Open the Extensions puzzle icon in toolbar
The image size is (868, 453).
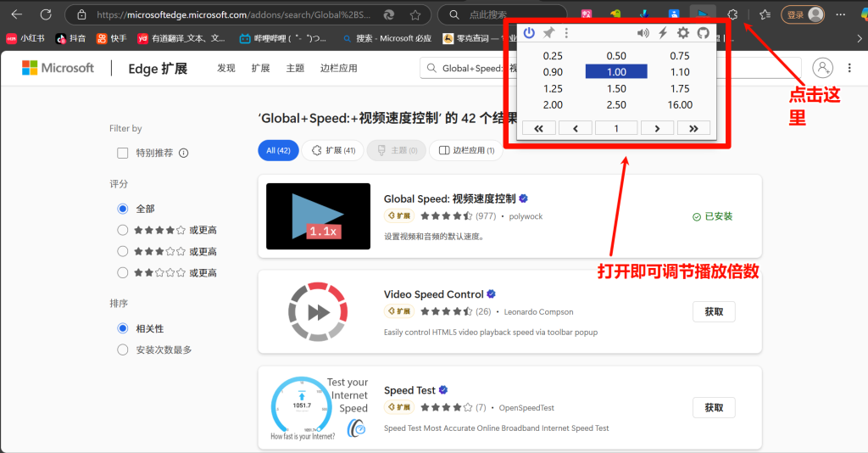732,15
